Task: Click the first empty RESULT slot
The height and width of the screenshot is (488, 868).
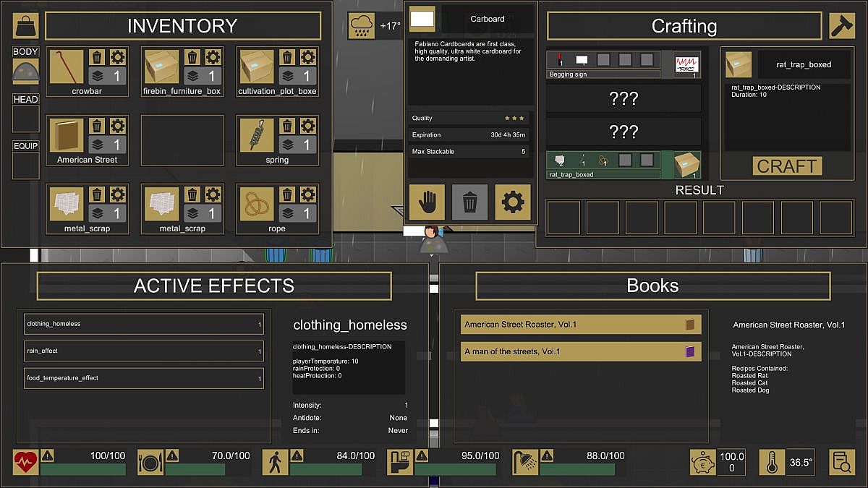Action: coord(563,218)
